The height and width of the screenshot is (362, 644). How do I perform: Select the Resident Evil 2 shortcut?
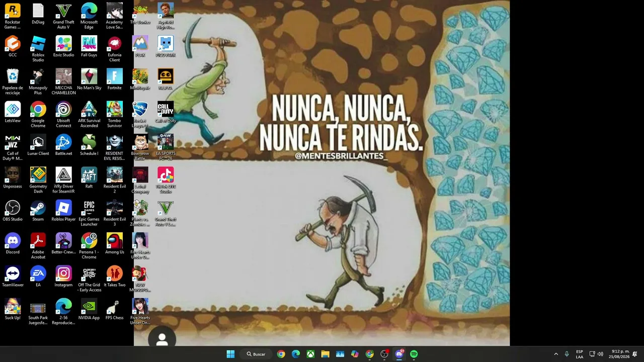(115, 180)
